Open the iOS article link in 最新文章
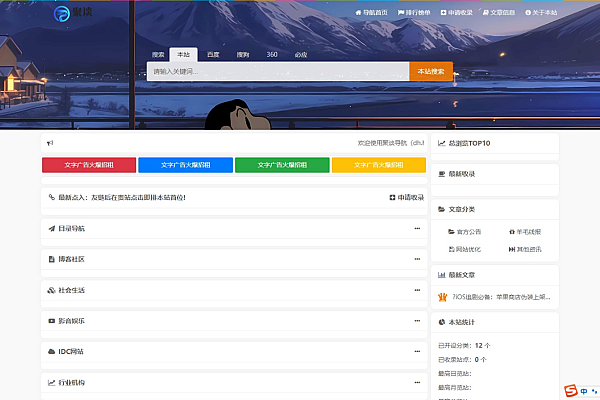This screenshot has width=600, height=400. point(501,297)
